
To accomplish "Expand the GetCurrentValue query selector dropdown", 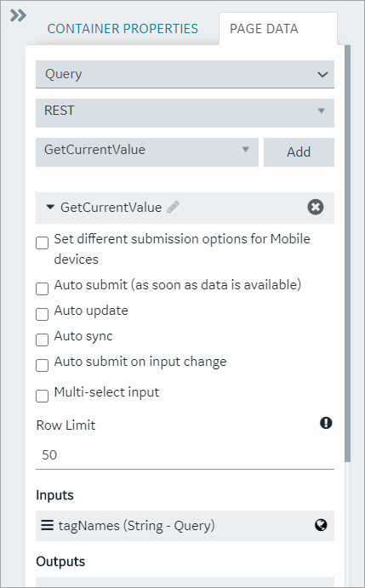I will [147, 151].
